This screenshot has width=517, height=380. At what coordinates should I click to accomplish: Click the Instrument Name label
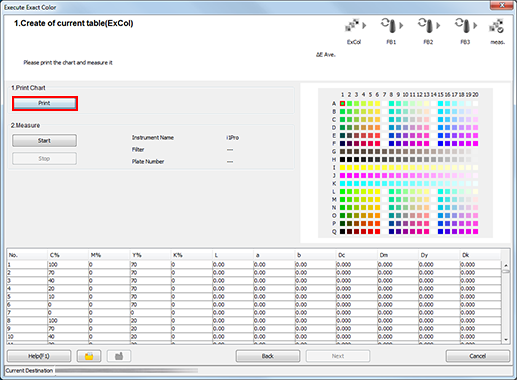pyautogui.click(x=153, y=138)
